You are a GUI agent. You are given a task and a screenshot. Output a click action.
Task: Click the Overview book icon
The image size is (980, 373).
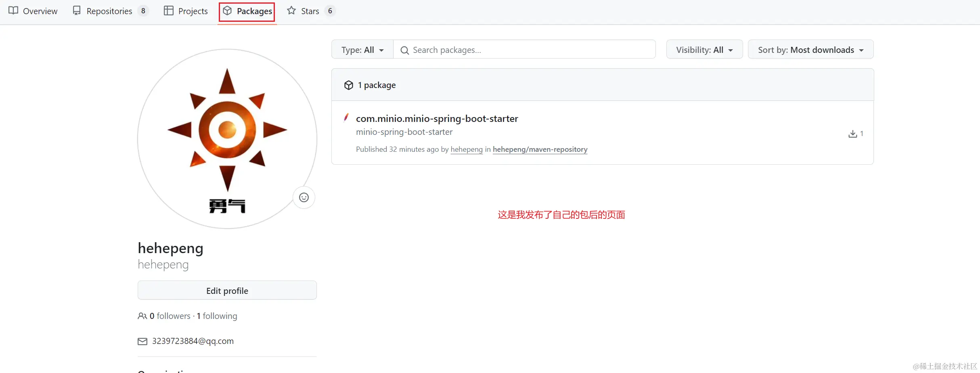pos(13,10)
